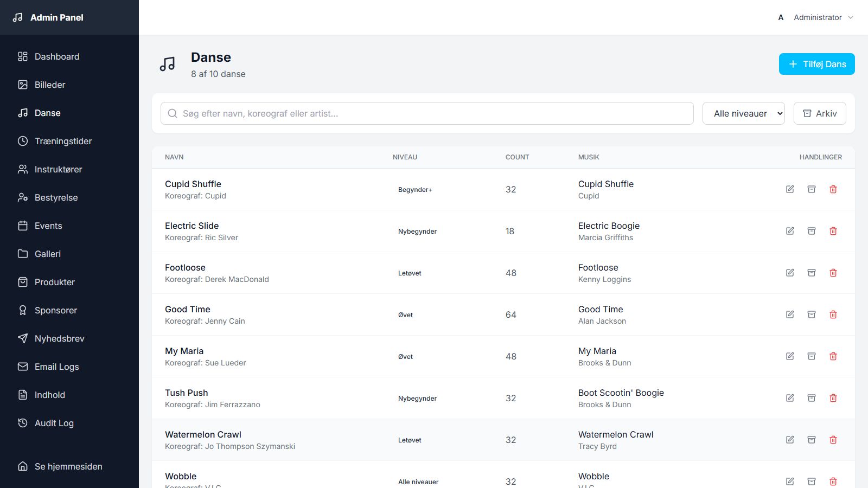868x488 pixels.
Task: Click the COUNT column header
Action: coord(517,157)
